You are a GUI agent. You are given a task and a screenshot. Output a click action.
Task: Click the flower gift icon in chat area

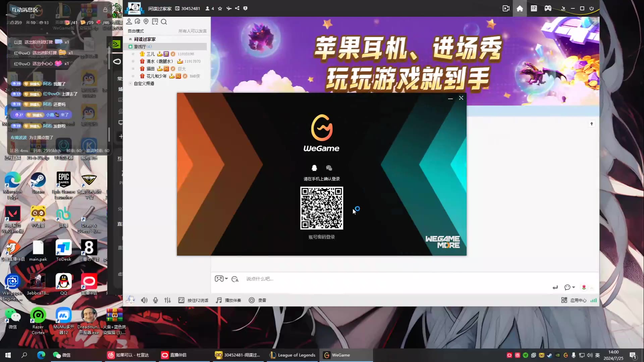coord(584,287)
